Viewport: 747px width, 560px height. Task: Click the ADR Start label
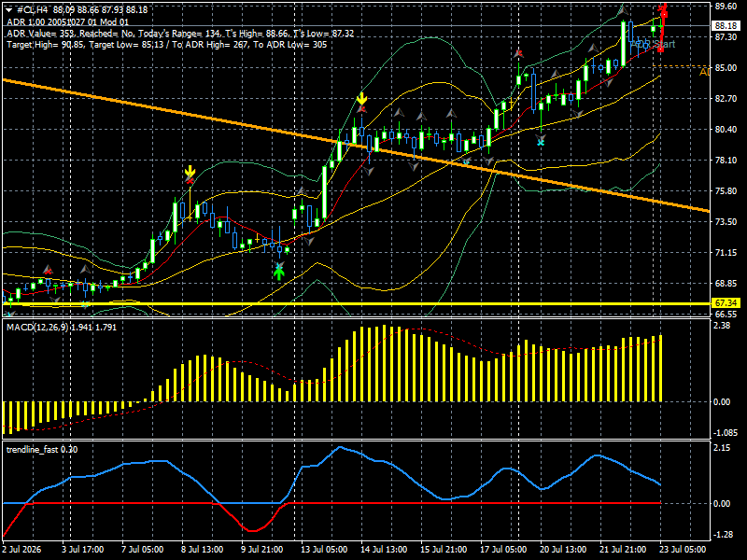click(x=654, y=44)
